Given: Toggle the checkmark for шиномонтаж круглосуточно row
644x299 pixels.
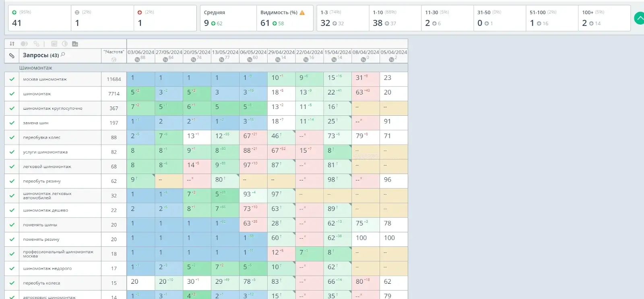Looking at the screenshot, I should click(x=12, y=108).
